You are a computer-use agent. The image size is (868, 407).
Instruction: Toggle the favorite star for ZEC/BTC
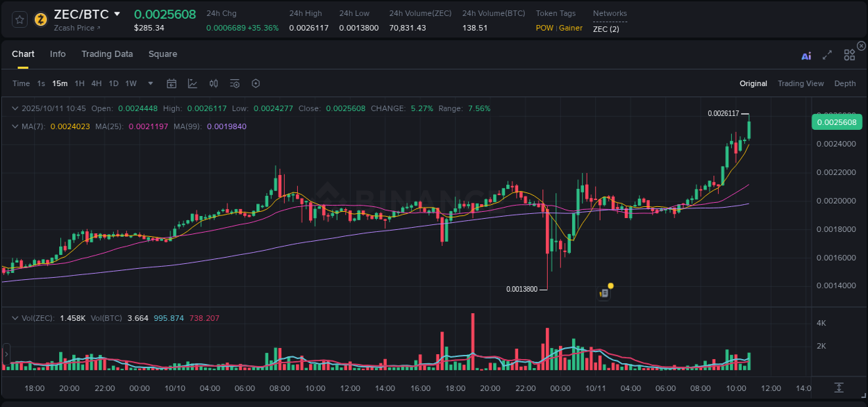pyautogui.click(x=19, y=19)
